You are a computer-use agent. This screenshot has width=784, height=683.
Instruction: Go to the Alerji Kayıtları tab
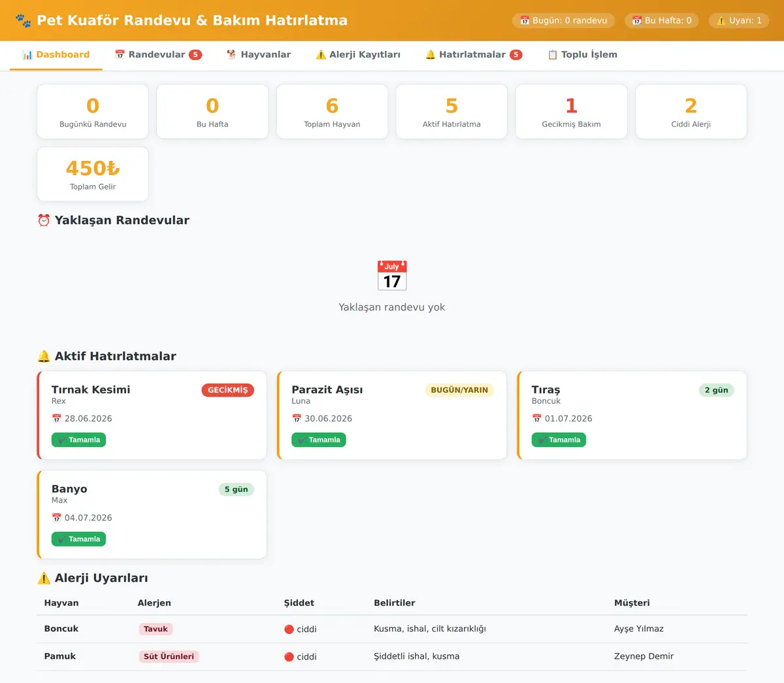pos(358,55)
